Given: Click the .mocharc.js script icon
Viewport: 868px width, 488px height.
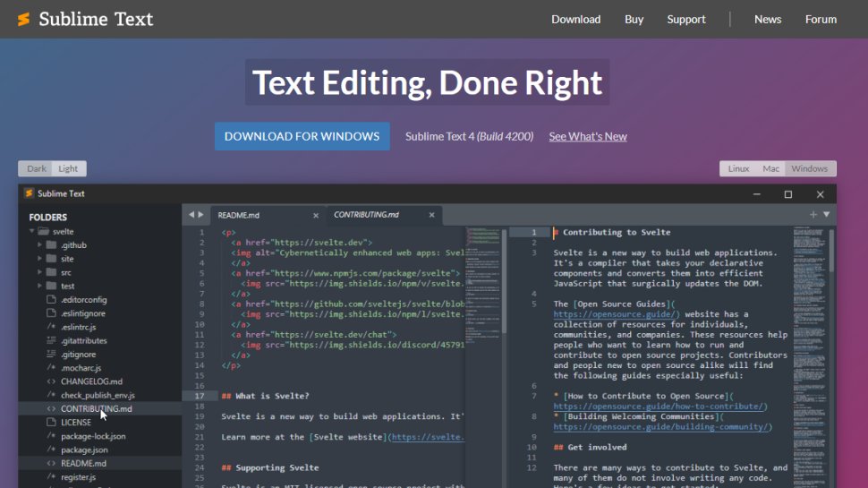Looking at the screenshot, I should (52, 367).
